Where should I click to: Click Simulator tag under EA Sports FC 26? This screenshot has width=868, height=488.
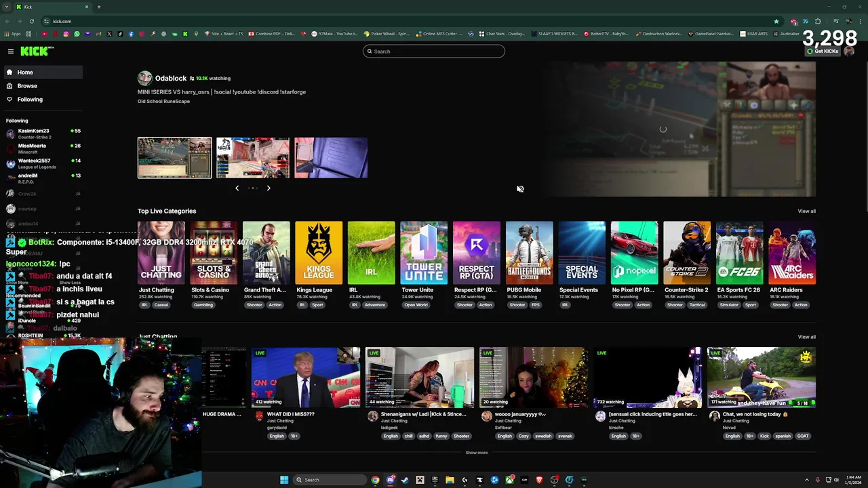tap(729, 305)
